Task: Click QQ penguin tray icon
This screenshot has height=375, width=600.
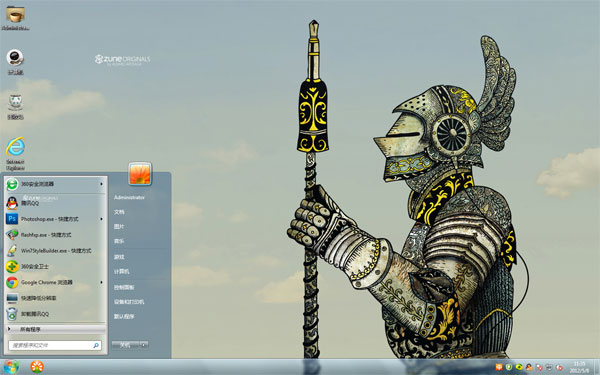Action: point(529,367)
